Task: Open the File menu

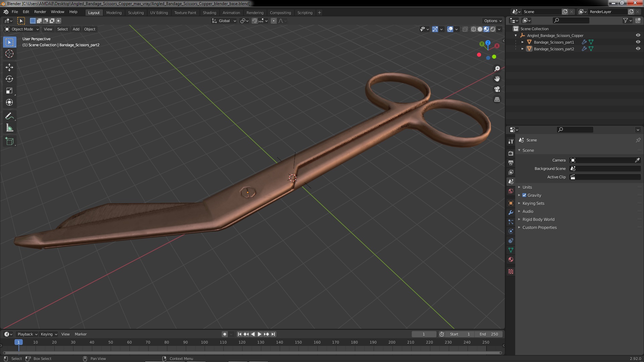Action: click(x=15, y=12)
